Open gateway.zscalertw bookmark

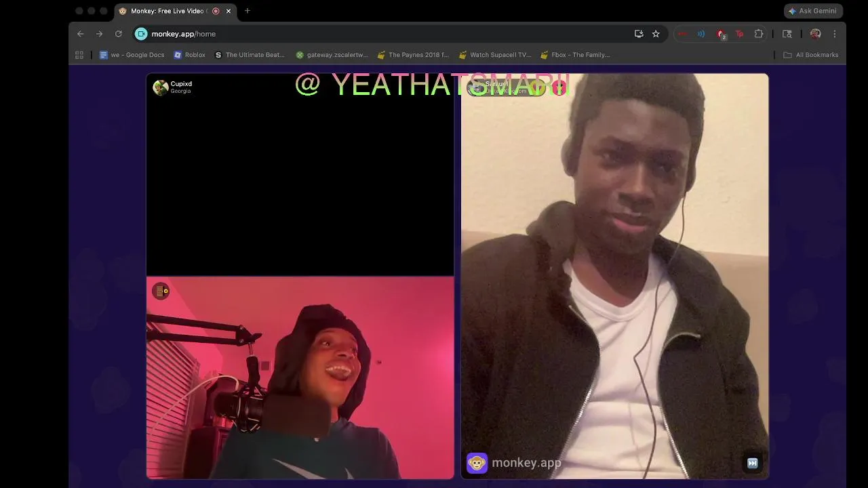(x=332, y=55)
